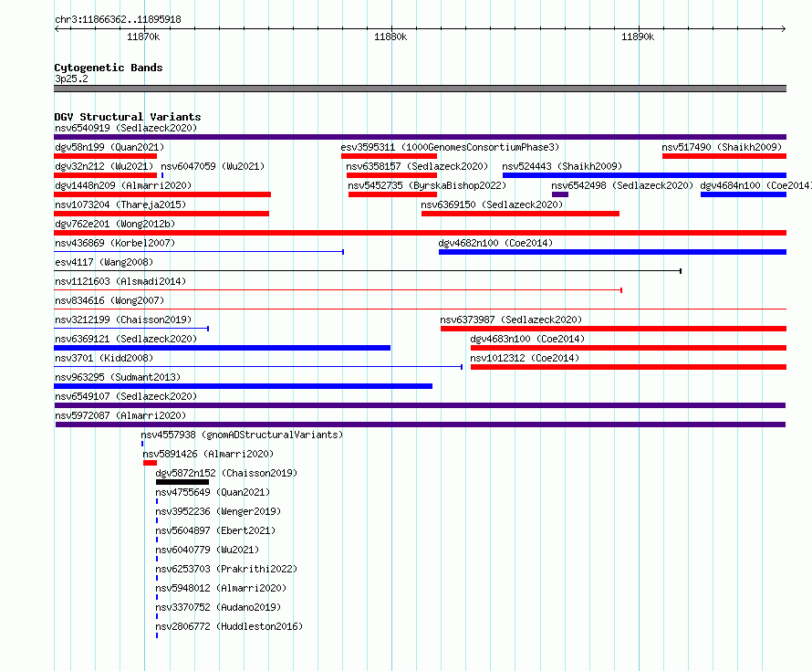Select nsv6369121 (Sedlazeck2020) label
Screen dimensions: 812x671
click(126, 339)
